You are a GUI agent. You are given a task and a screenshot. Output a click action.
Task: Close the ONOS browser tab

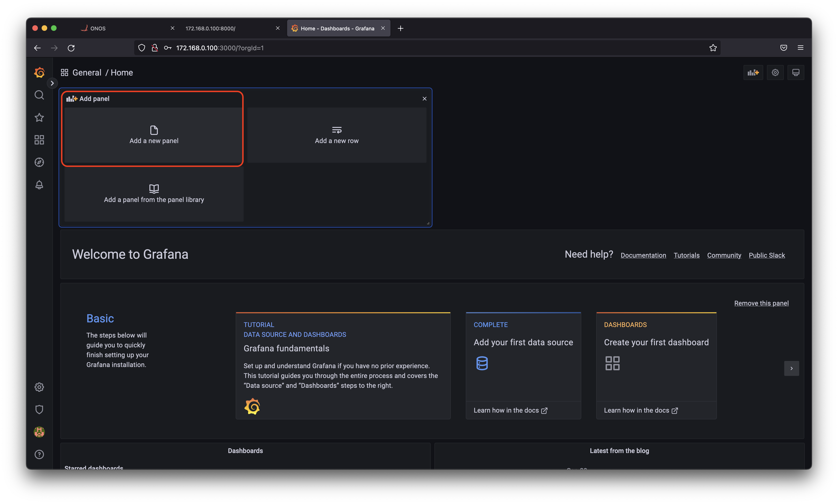pos(173,28)
